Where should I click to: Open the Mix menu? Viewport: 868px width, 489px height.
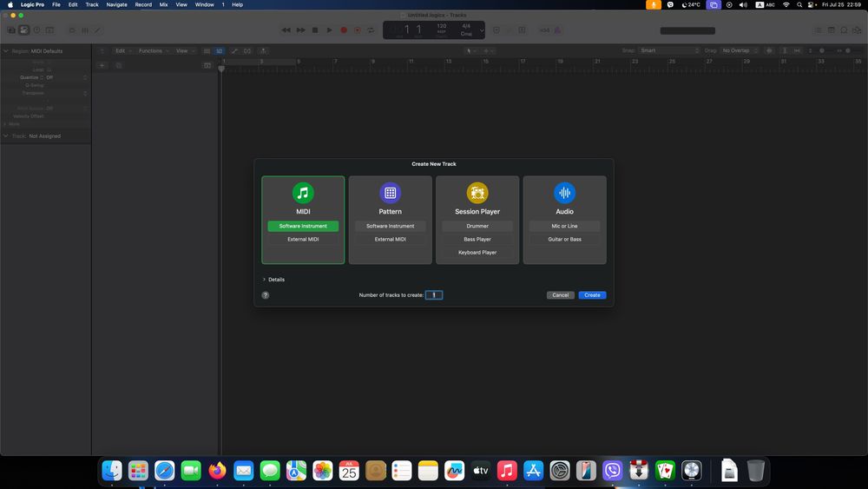click(x=163, y=4)
